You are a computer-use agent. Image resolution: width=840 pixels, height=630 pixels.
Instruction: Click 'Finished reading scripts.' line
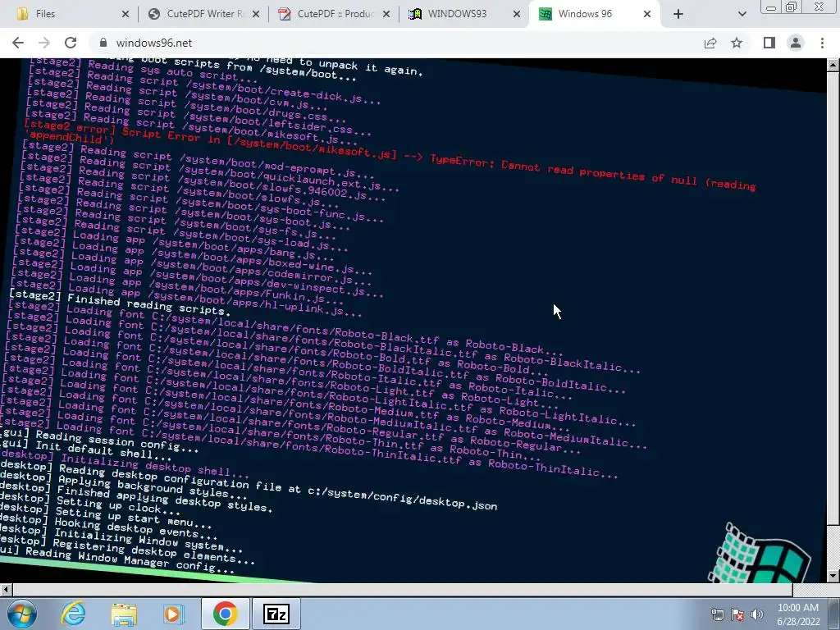[x=121, y=303]
